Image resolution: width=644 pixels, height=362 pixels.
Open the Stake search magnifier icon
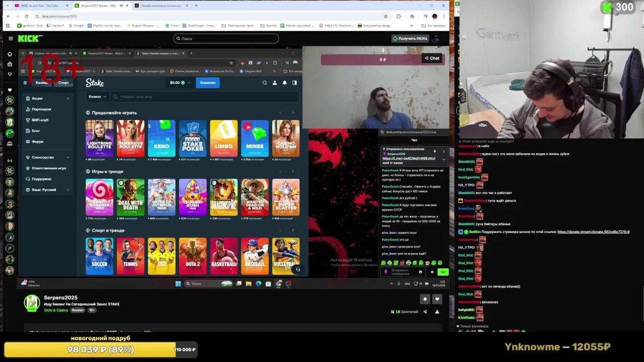point(265,83)
